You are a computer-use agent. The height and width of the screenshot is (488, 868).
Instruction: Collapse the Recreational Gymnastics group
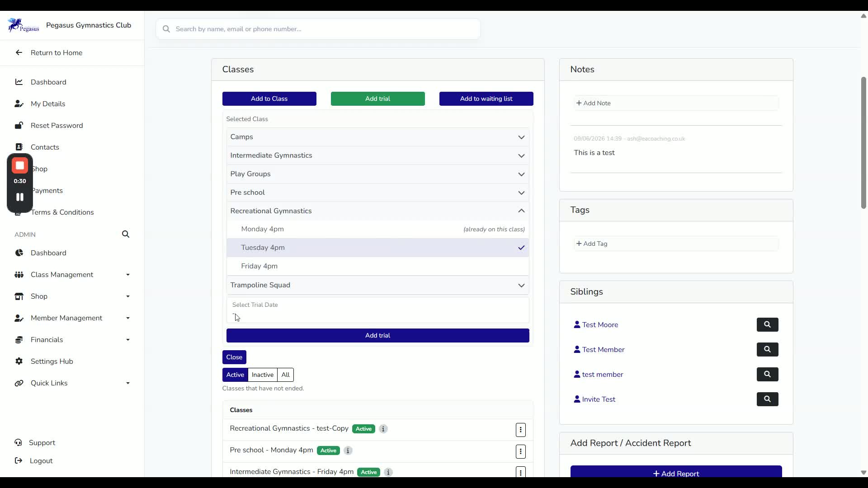pos(377,211)
